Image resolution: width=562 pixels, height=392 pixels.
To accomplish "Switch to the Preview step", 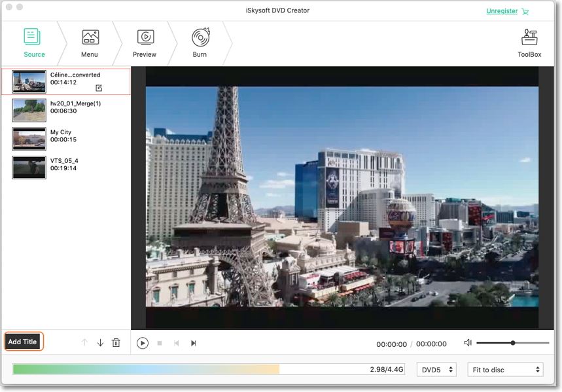I will pyautogui.click(x=144, y=41).
